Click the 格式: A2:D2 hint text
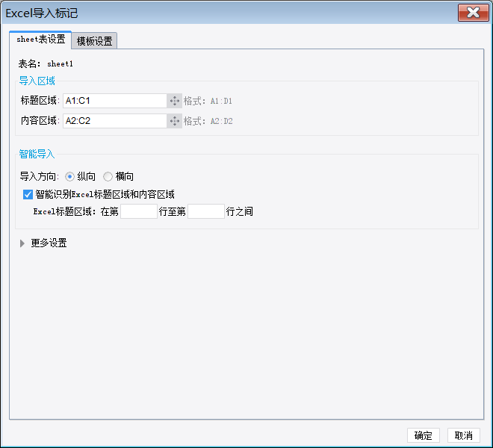493x448 pixels. pyautogui.click(x=208, y=122)
